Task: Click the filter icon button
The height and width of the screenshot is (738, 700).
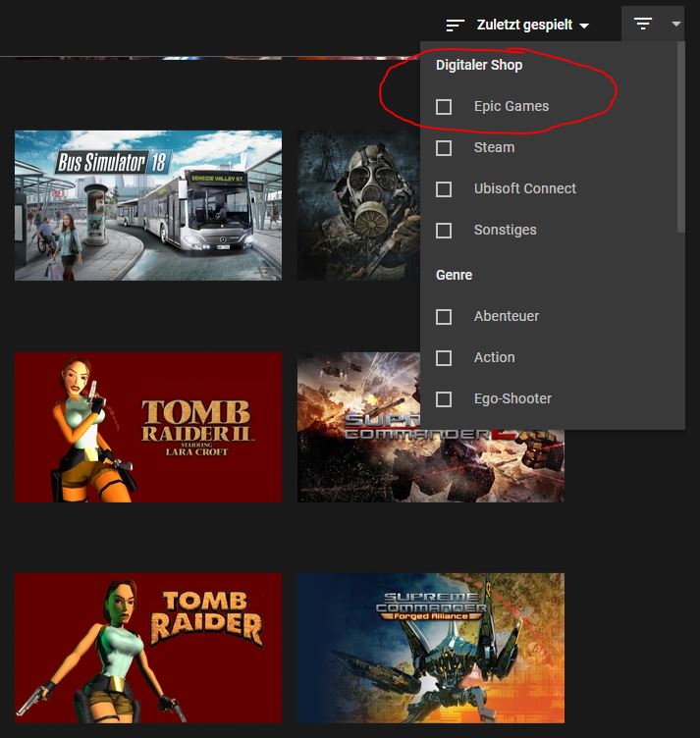Action: point(643,24)
